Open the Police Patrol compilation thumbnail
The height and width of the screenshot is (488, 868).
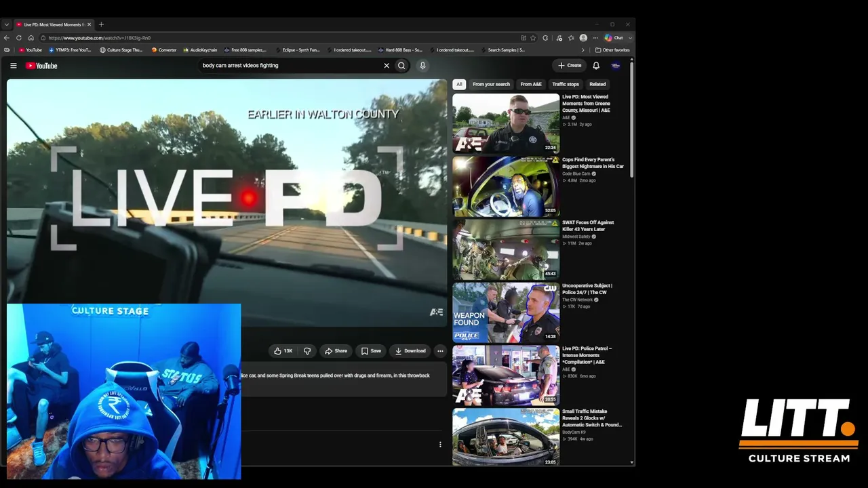click(506, 375)
